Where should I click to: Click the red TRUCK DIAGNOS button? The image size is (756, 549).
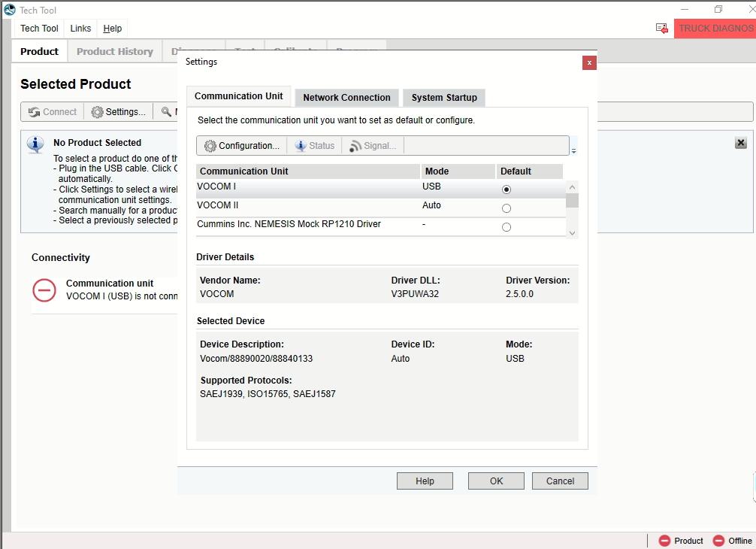point(715,29)
